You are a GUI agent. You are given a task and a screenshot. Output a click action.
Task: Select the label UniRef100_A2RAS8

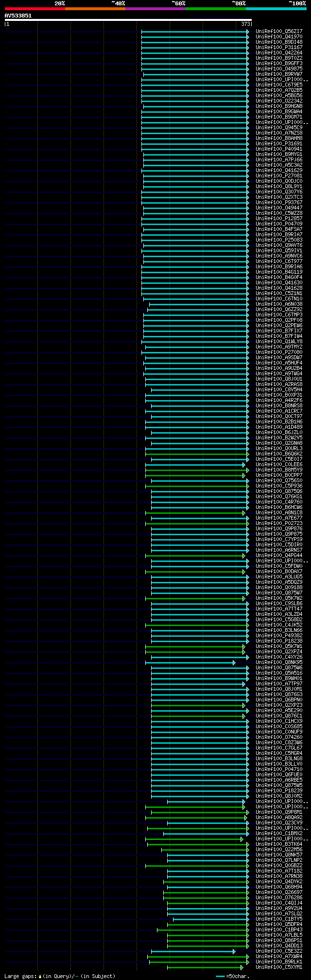click(279, 384)
